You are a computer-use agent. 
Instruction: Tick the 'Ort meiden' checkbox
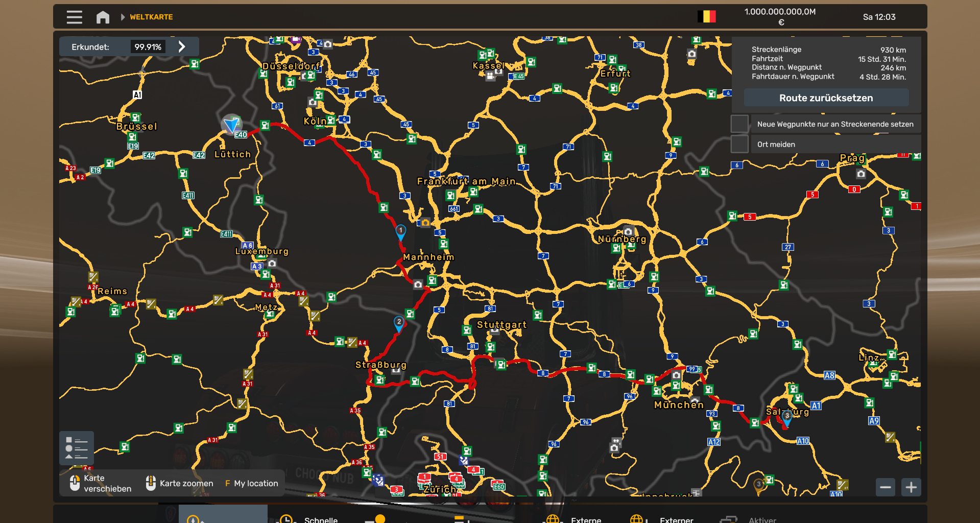[x=739, y=145]
